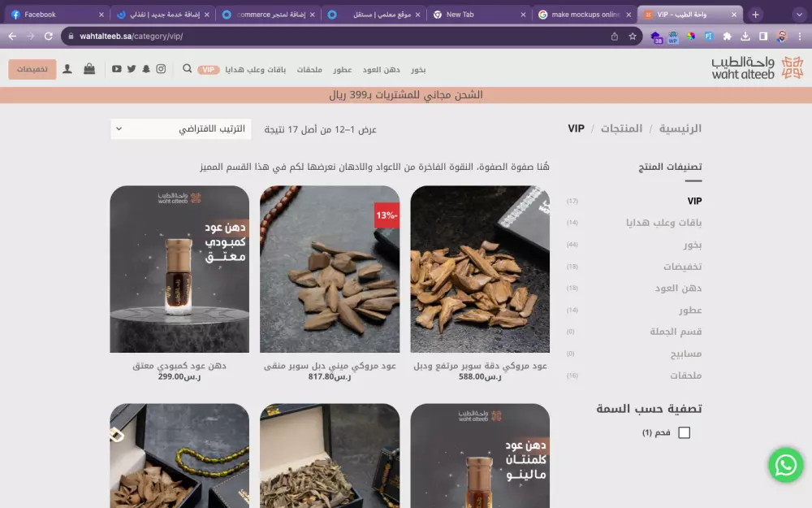Open the YouTube channel icon
Screen dimensions: 812x508
click(116, 69)
